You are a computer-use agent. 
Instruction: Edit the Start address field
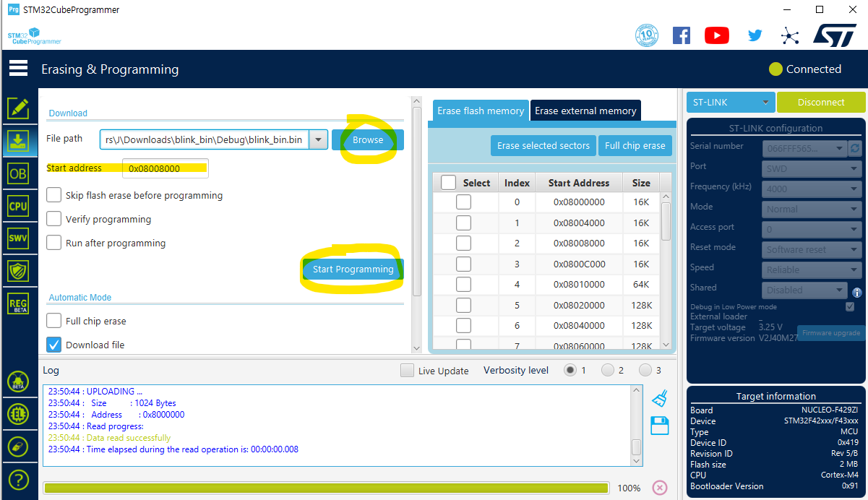pos(166,168)
